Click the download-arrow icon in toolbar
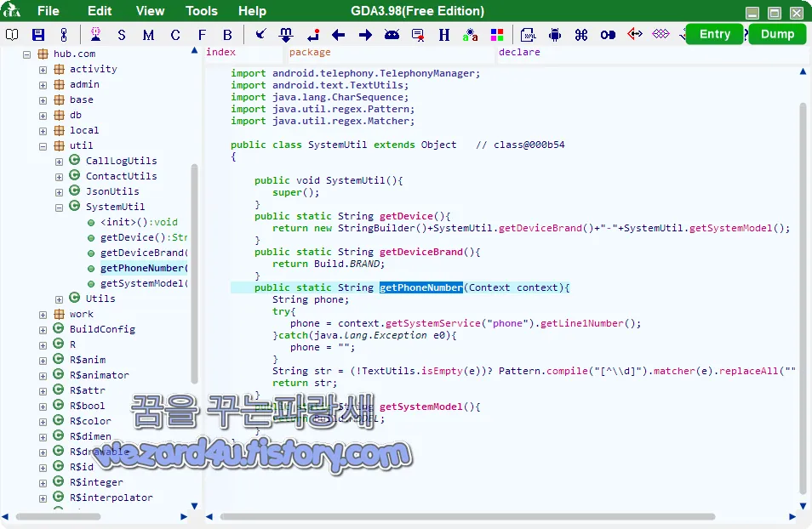This screenshot has height=529, width=812. click(286, 35)
